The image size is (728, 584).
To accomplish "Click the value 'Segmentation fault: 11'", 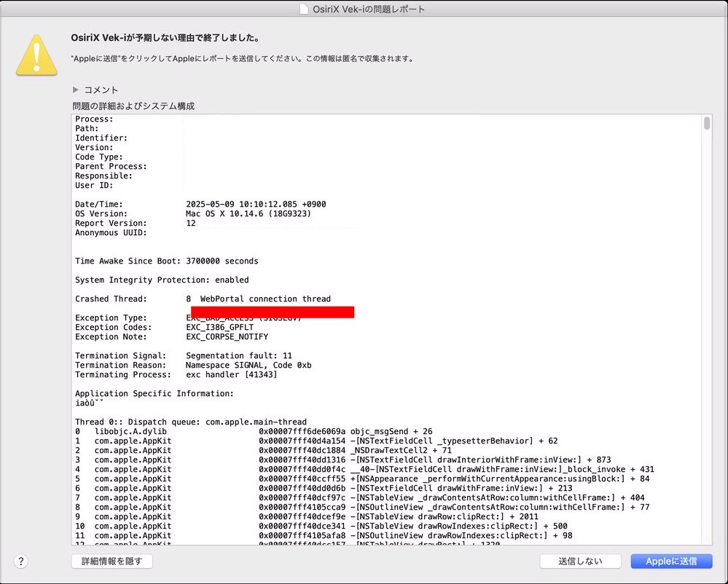I will [239, 356].
